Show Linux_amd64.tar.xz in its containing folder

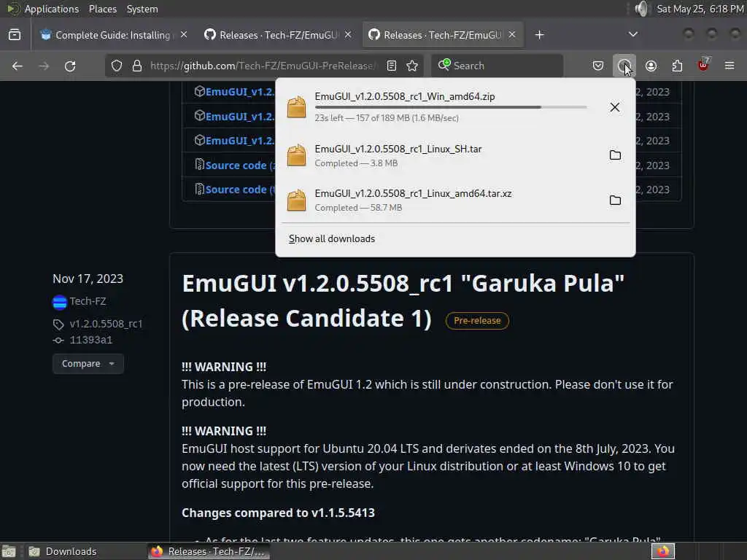[615, 201]
